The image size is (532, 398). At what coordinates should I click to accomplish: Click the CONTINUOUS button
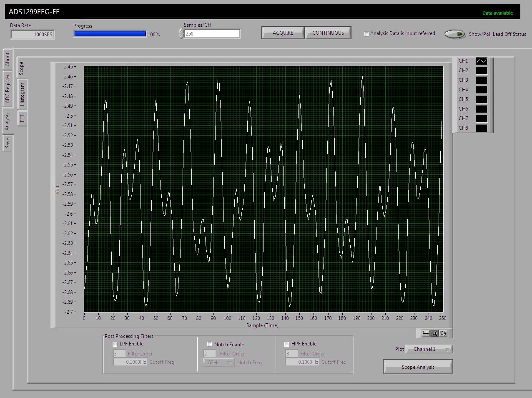(328, 33)
